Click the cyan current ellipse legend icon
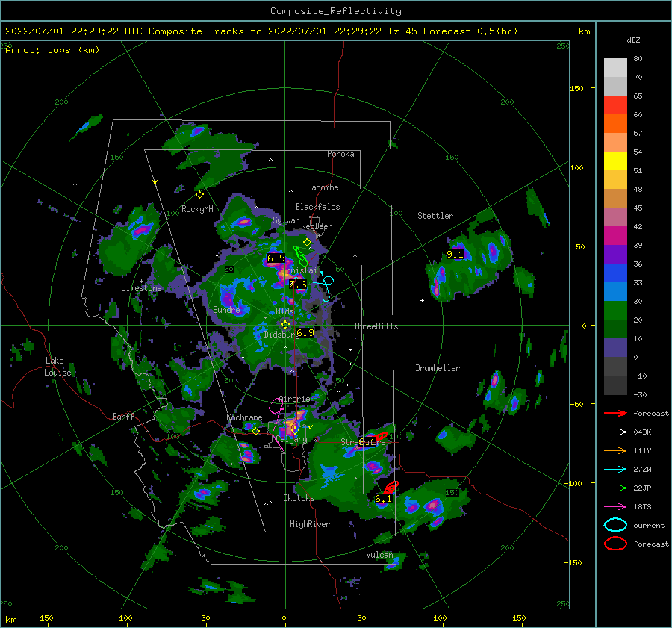This screenshot has height=628, width=672. pyautogui.click(x=615, y=525)
